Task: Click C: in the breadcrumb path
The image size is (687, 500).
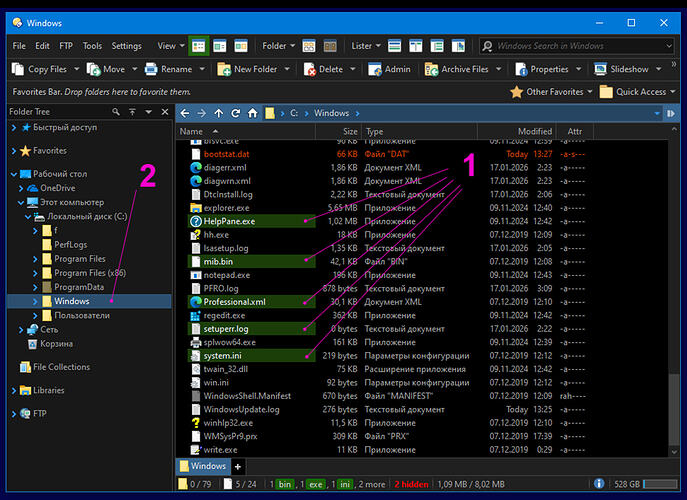Action: coord(294,113)
